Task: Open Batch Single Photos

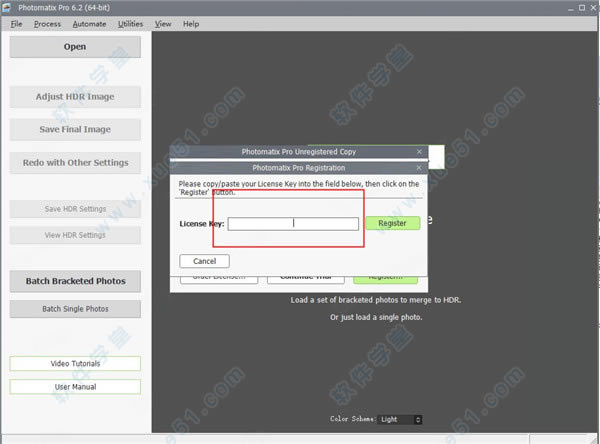Action: coord(75,309)
